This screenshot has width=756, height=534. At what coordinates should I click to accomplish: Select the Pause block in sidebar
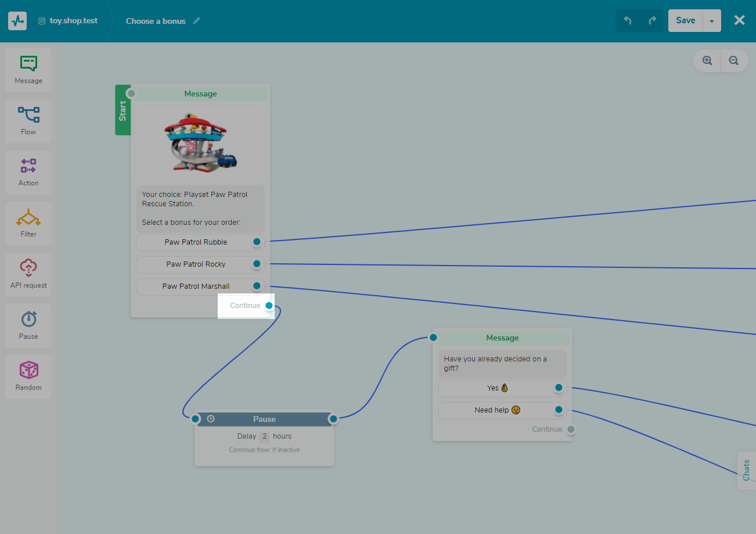[28, 325]
